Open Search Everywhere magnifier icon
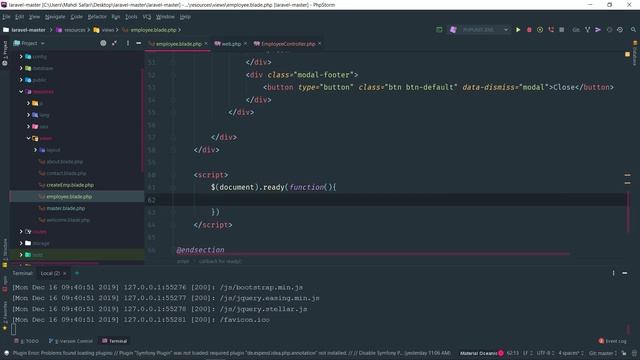Viewport: 640px width, 360px height. pos(633,30)
